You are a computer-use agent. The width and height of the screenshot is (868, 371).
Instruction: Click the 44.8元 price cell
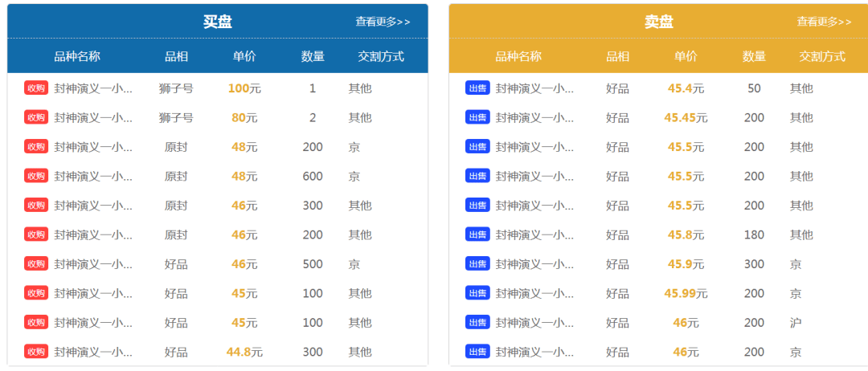[x=244, y=352]
